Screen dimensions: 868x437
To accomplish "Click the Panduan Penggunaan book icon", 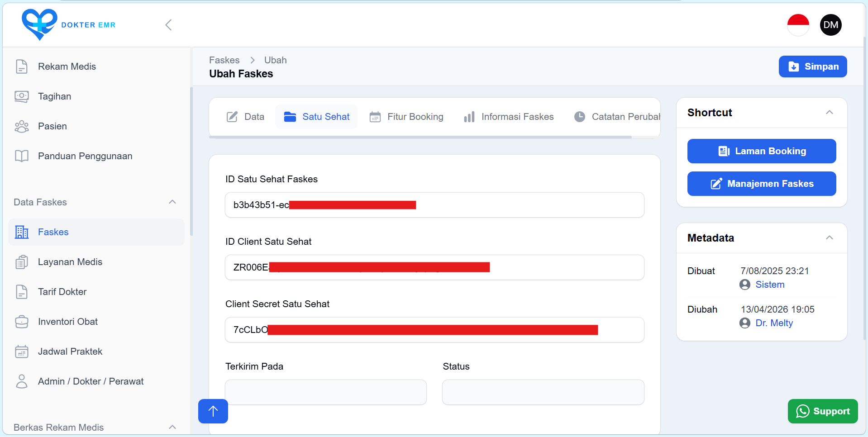I will (x=22, y=156).
